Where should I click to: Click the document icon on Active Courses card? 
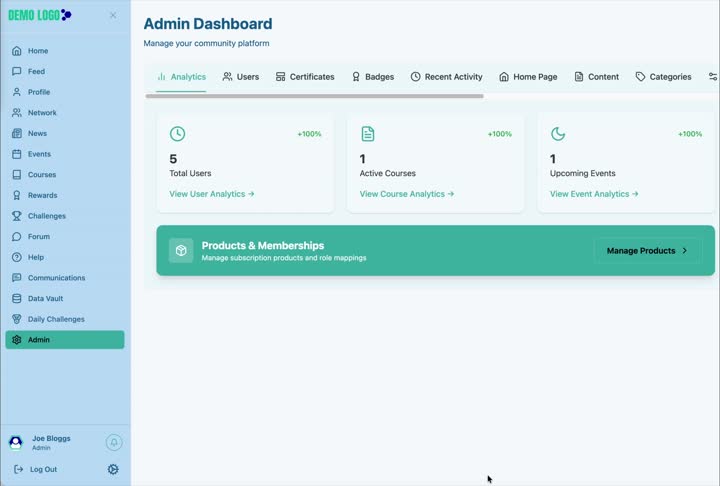pyautogui.click(x=368, y=134)
